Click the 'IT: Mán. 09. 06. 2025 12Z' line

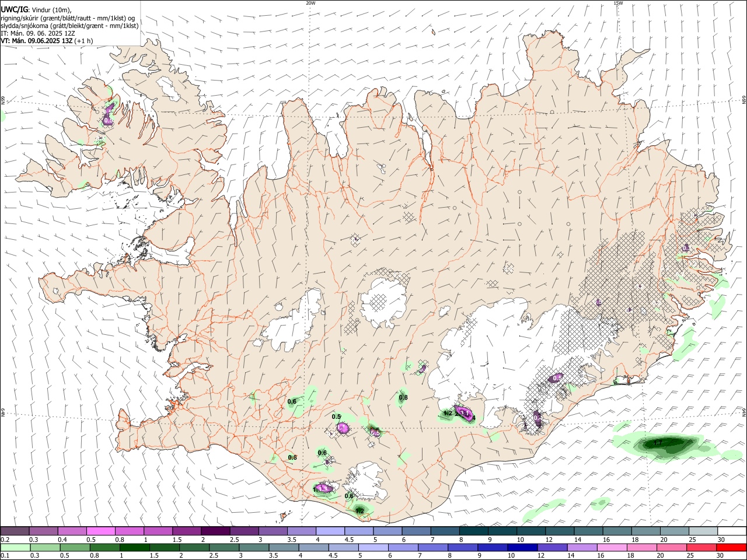39,33
